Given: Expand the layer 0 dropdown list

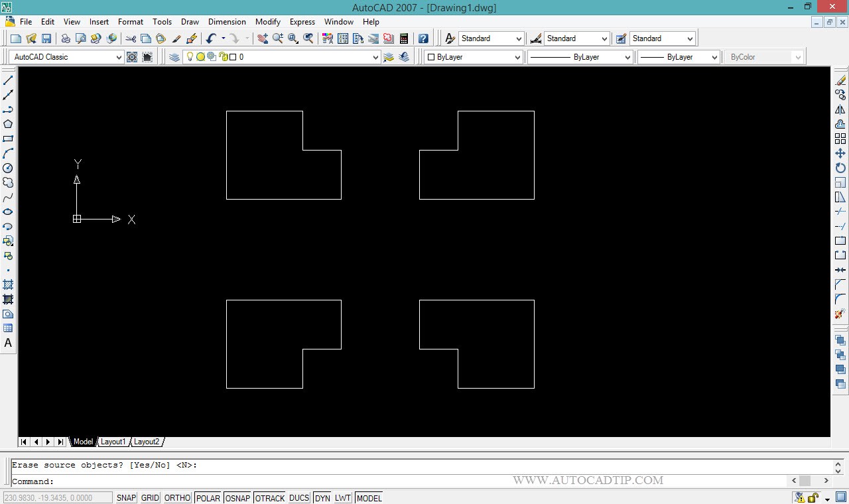Looking at the screenshot, I should coord(375,57).
